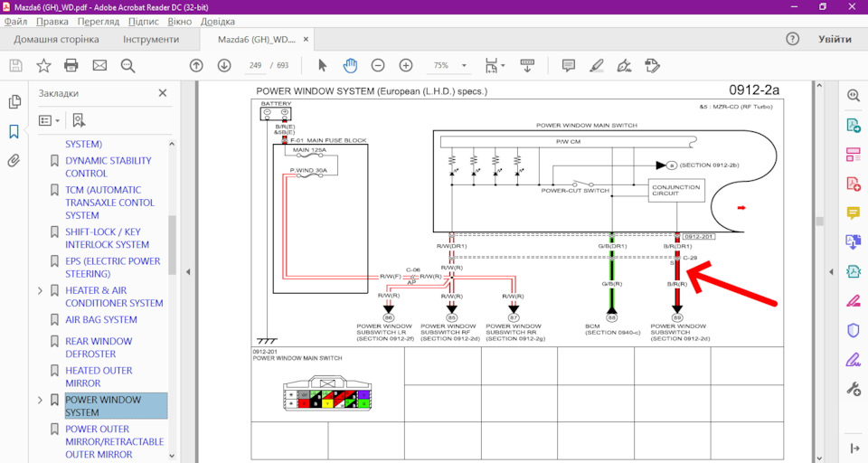The image size is (868, 463).
Task: Print the document with the printer icon
Action: [x=71, y=65]
